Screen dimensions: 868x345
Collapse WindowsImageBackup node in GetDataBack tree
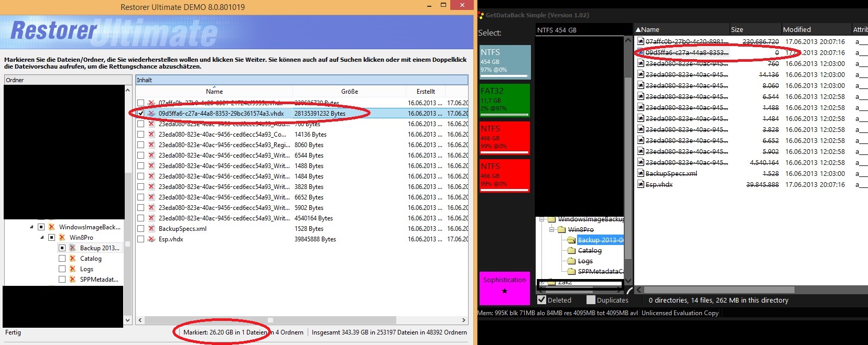[x=541, y=219]
